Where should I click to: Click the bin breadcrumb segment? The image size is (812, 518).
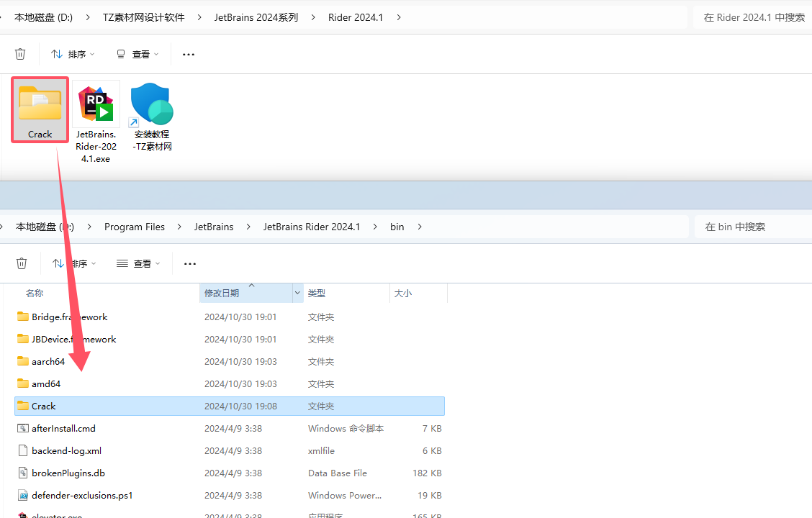pos(397,227)
